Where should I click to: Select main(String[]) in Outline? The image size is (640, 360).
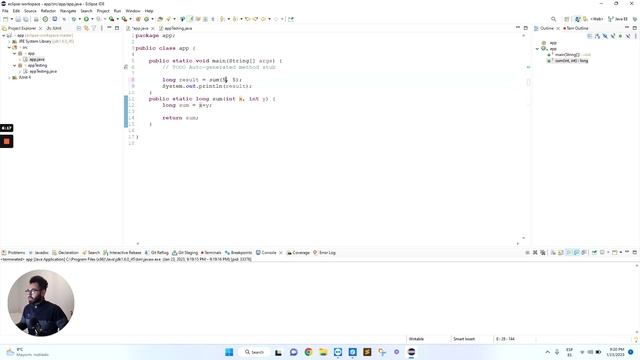pyautogui.click(x=567, y=55)
